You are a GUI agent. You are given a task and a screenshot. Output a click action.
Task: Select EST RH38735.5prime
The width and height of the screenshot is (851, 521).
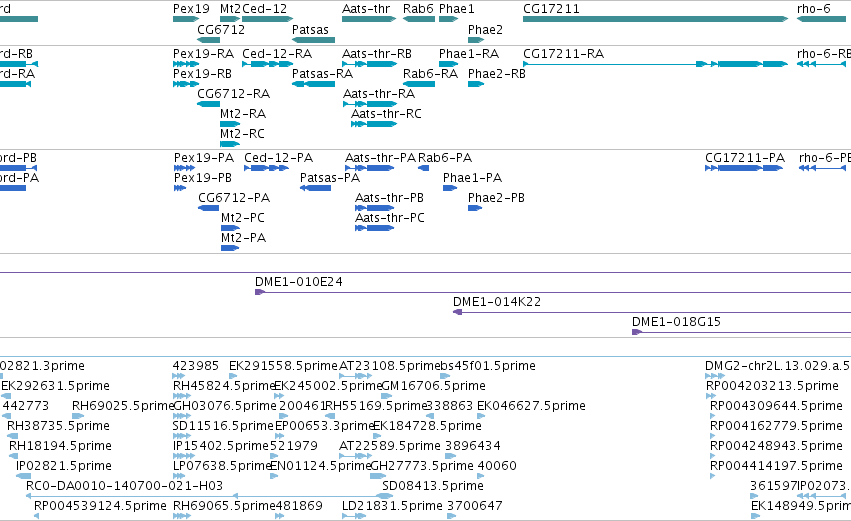[12, 436]
